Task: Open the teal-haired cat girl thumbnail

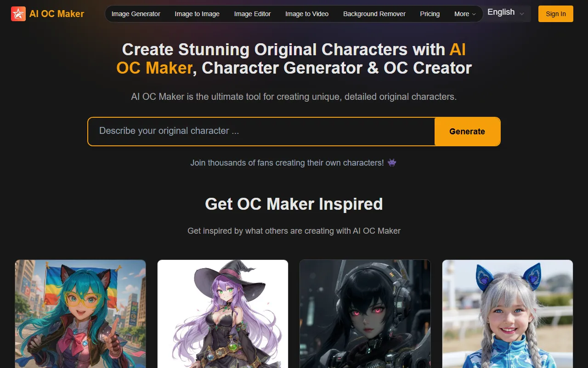Action: tap(80, 314)
